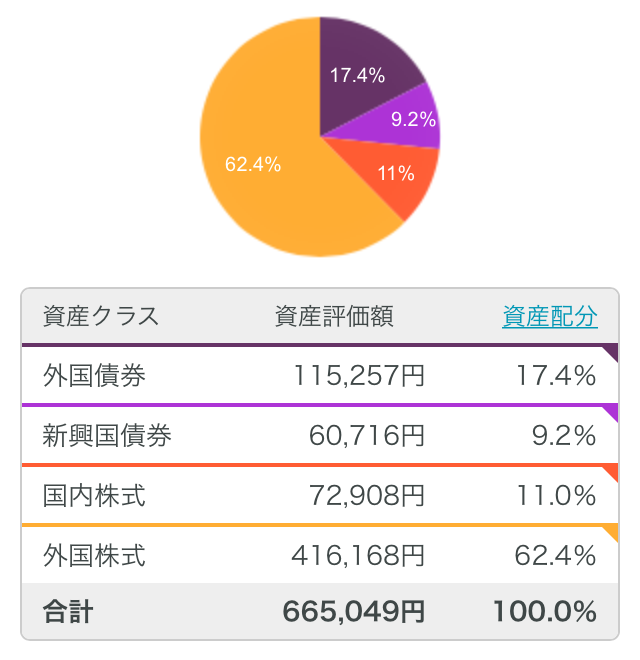Click the 資産クラス column header
The height and width of the screenshot is (660, 640).
101,316
